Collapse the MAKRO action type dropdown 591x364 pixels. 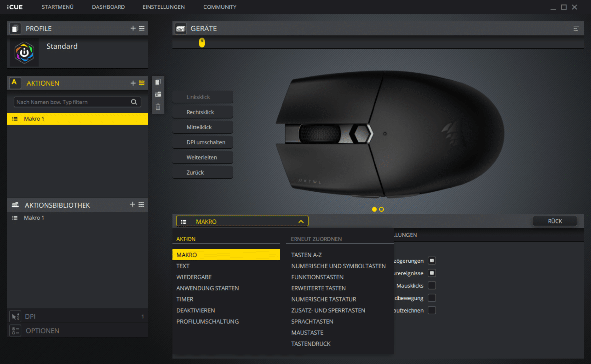point(301,222)
